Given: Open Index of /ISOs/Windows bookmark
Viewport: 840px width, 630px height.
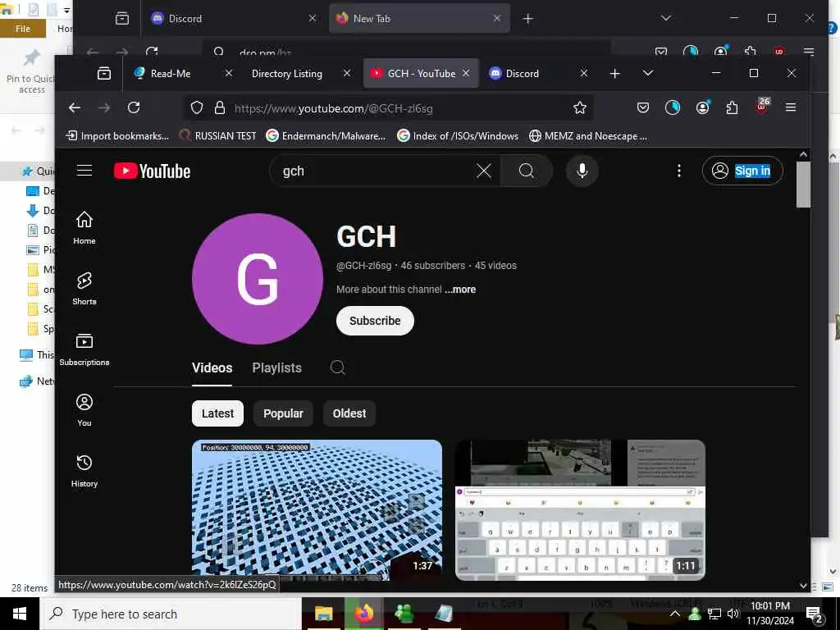Looking at the screenshot, I should click(458, 136).
